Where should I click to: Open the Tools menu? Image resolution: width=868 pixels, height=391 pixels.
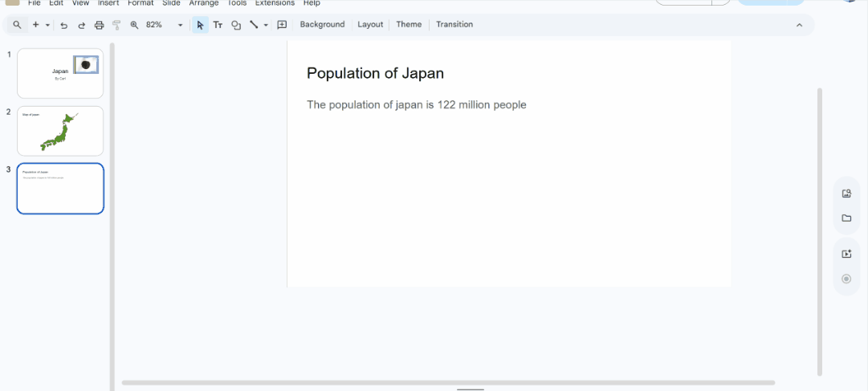[x=237, y=2]
